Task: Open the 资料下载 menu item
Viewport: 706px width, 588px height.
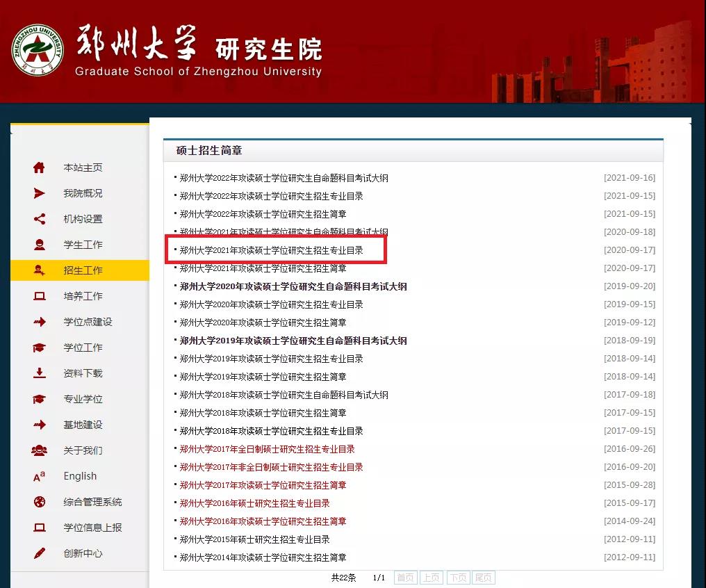Action: (83, 373)
